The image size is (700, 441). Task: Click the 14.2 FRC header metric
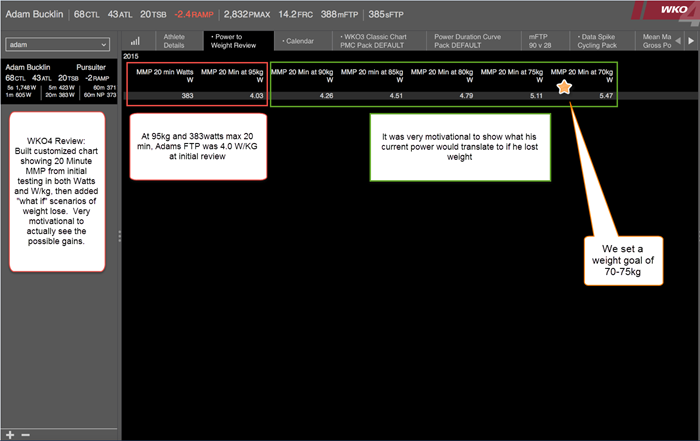coord(296,14)
